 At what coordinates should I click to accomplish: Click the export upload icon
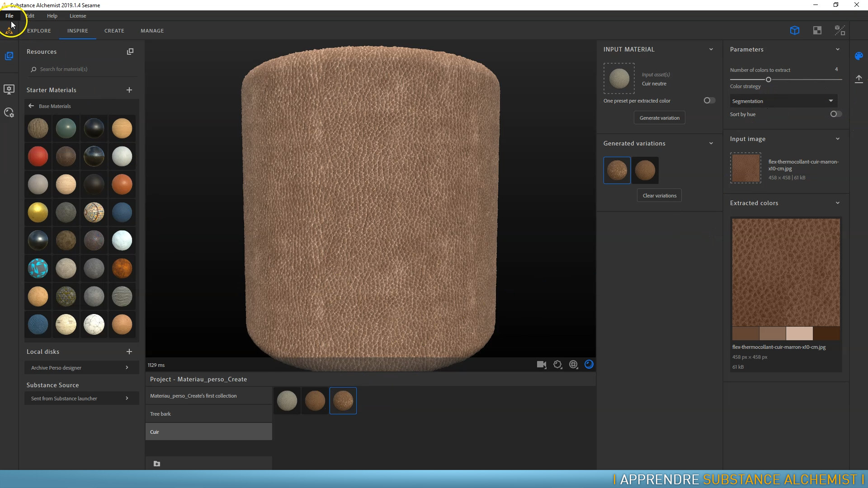(x=859, y=79)
